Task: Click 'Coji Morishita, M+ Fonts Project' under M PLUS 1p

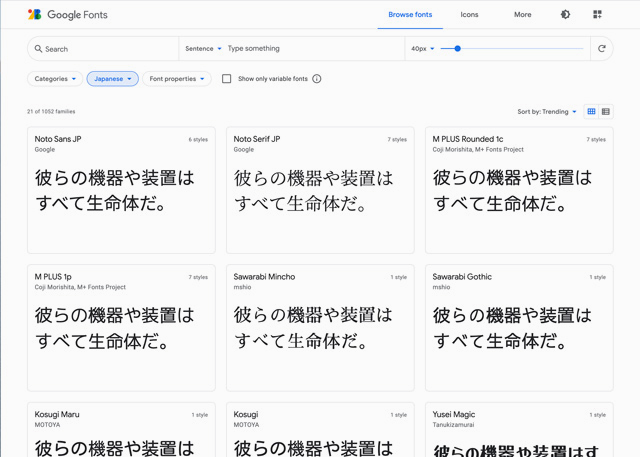Action: click(80, 287)
